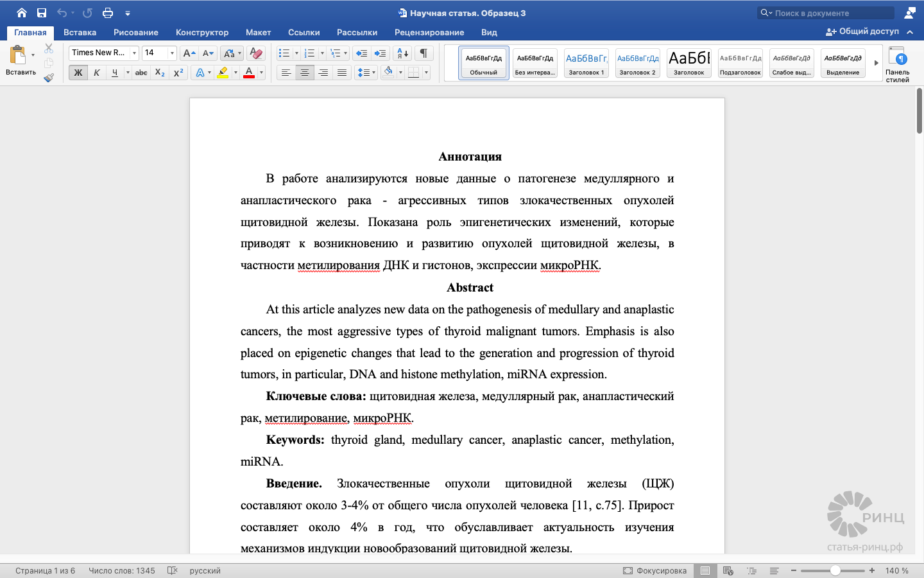The width and height of the screenshot is (924, 578).
Task: Sort text alphabetically
Action: pos(403,53)
